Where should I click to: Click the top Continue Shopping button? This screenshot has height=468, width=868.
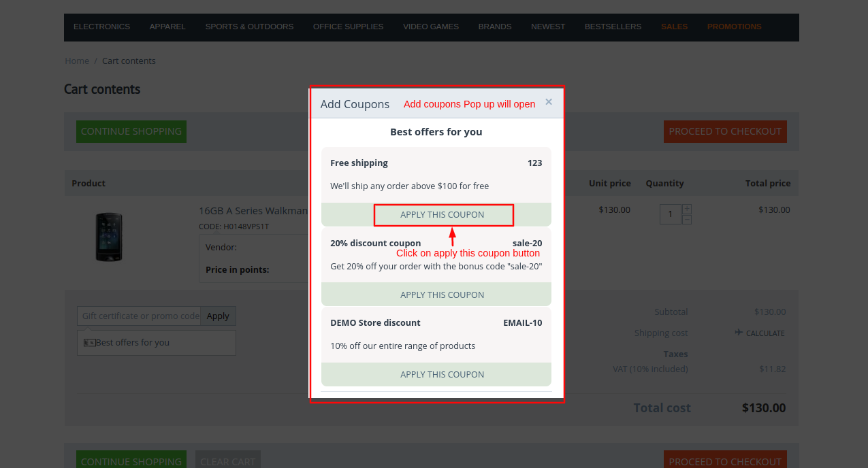pos(131,131)
